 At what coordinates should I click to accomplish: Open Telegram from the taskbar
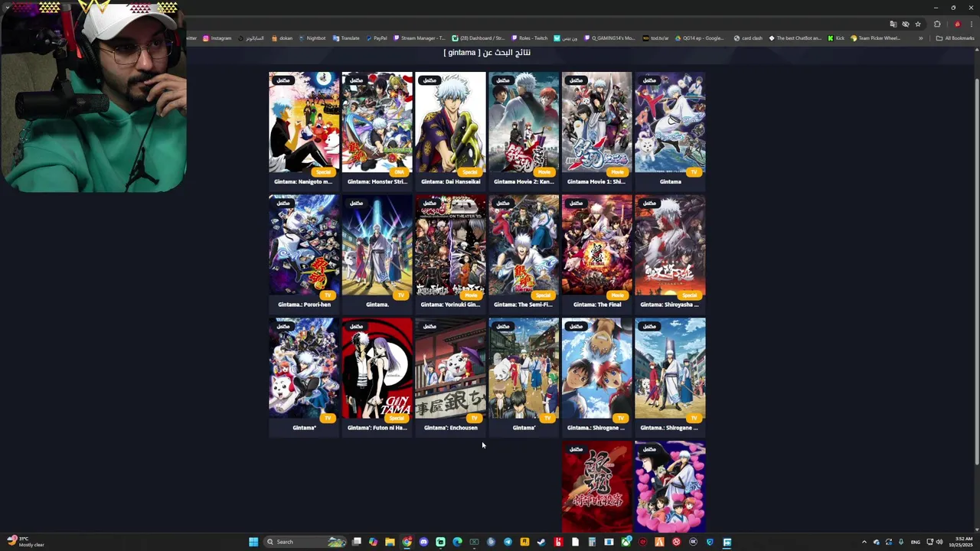pyautogui.click(x=508, y=542)
